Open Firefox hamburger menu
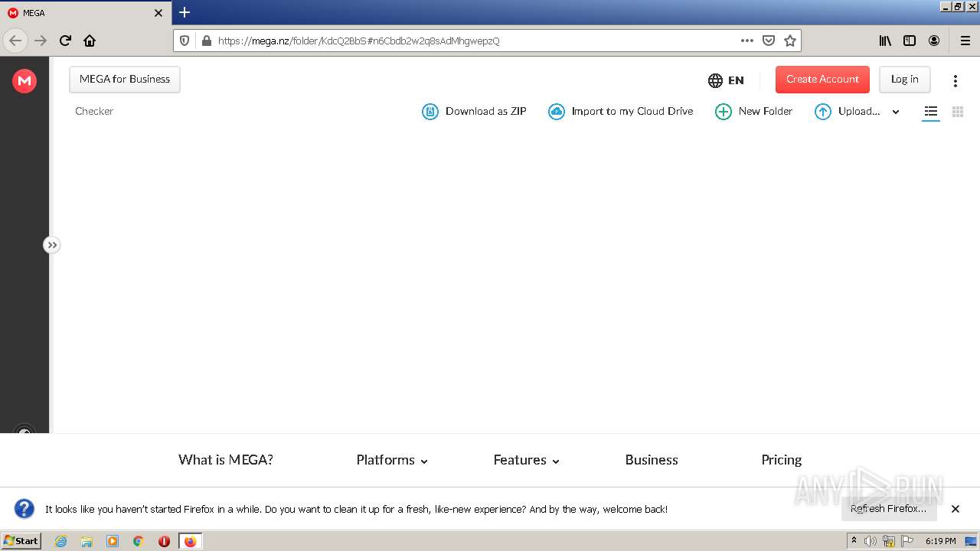Image resolution: width=980 pixels, height=551 pixels. point(965,41)
